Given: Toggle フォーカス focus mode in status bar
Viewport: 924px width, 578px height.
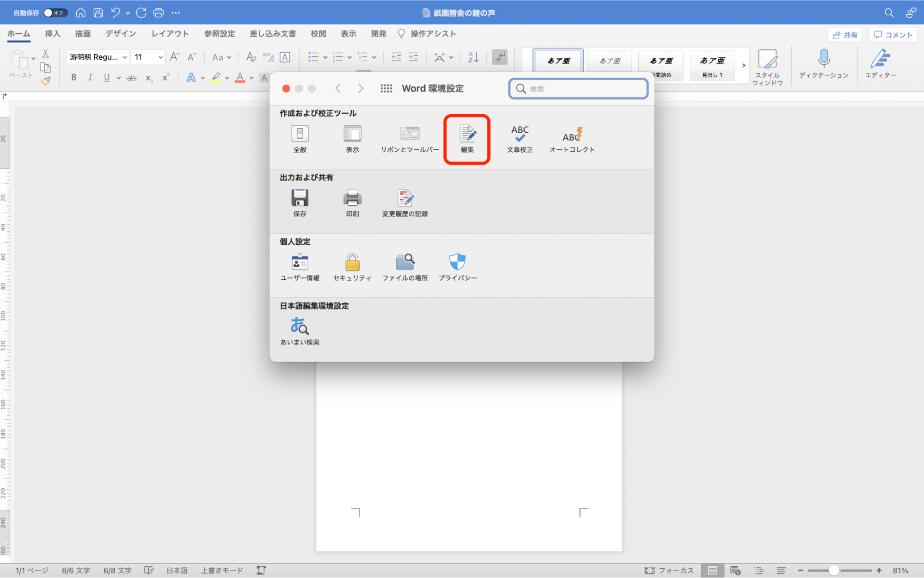Looking at the screenshot, I should (669, 571).
